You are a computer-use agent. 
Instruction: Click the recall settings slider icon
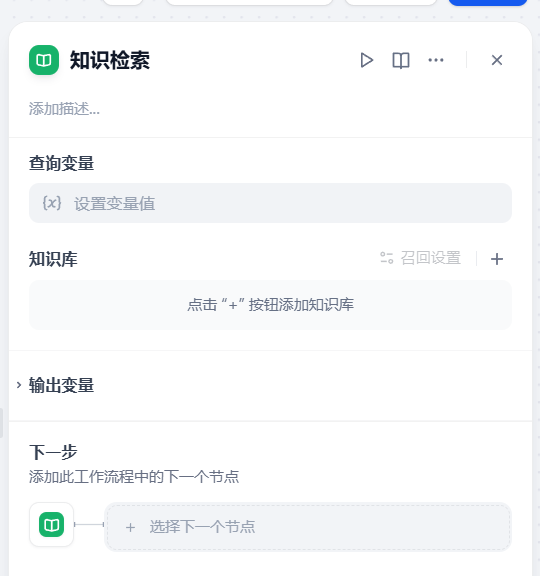coord(386,258)
